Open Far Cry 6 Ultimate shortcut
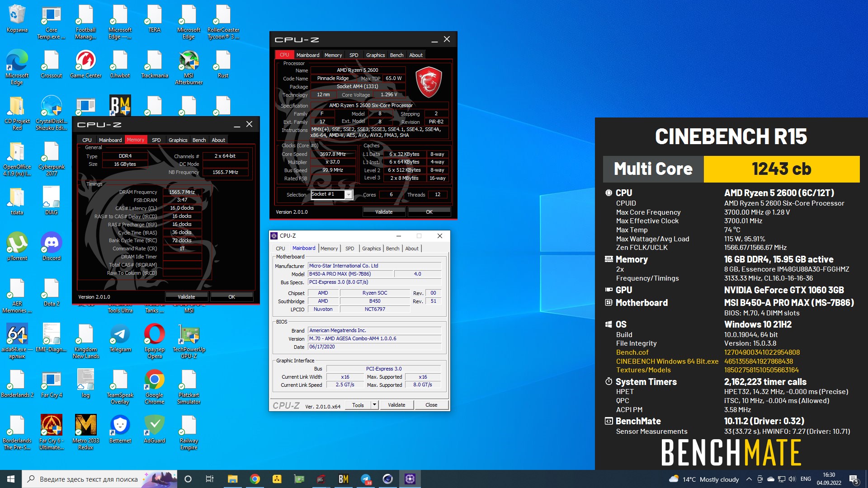868x488 pixels. pyautogui.click(x=51, y=432)
